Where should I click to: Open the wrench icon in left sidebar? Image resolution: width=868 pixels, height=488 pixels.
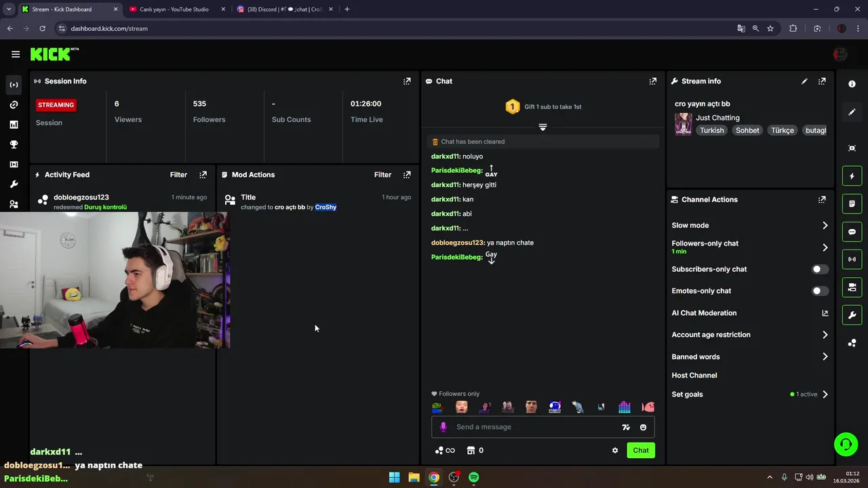[14, 184]
